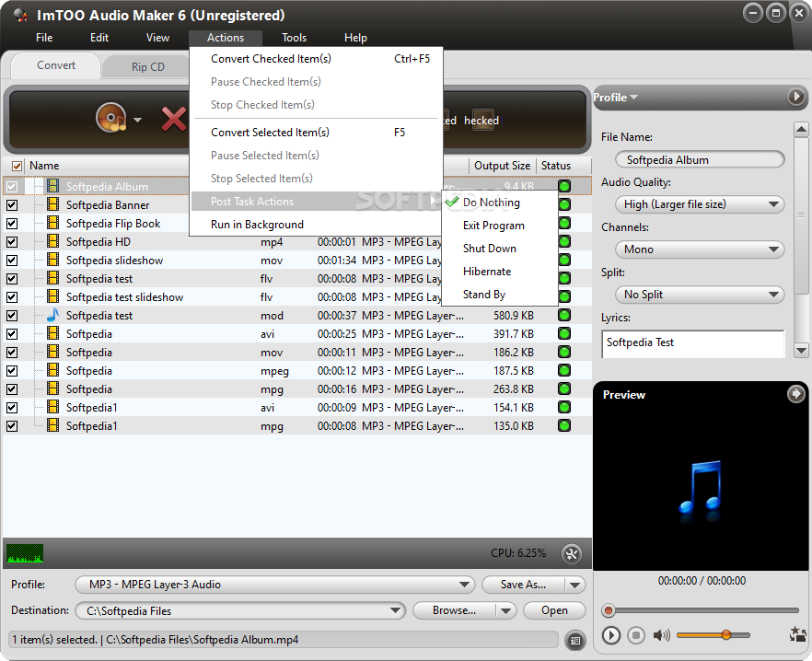This screenshot has width=812, height=661.
Task: Select Shut Down post task action
Action: [499, 249]
